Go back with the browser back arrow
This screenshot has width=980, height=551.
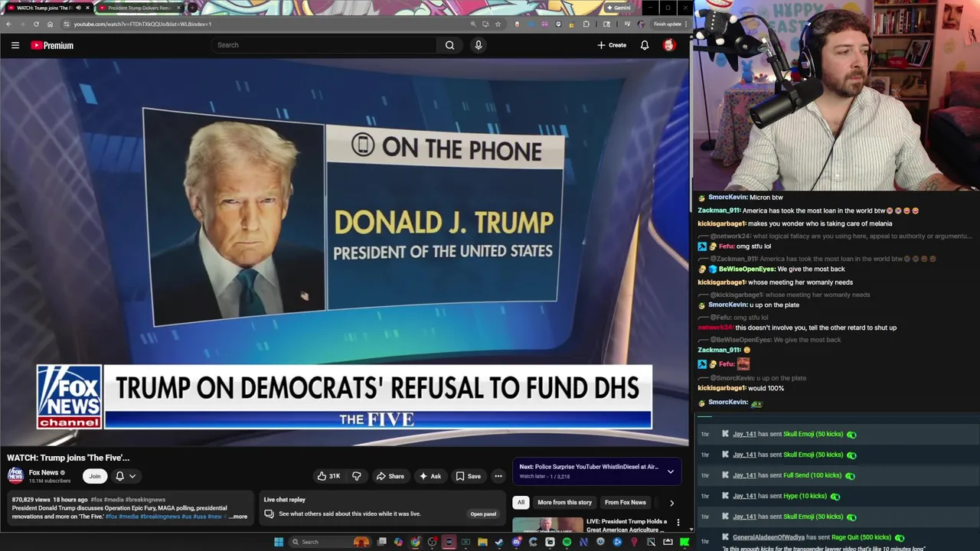(x=8, y=24)
